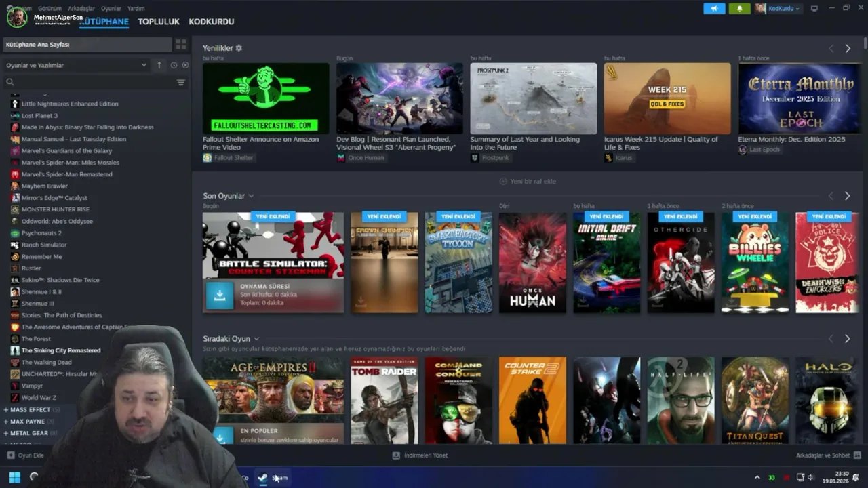Open friends chat icon at bottom right
868x488 pixels.
pyautogui.click(x=857, y=455)
